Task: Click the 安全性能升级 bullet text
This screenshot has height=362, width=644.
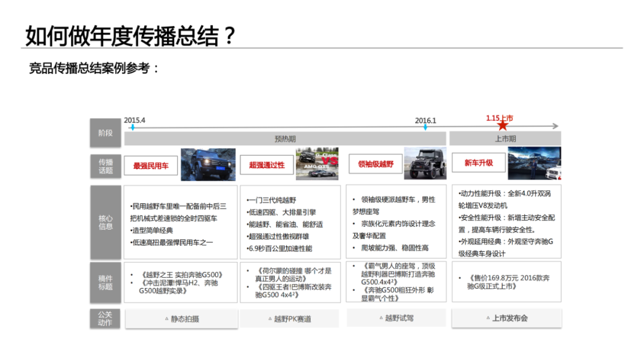Action: [x=506, y=224]
